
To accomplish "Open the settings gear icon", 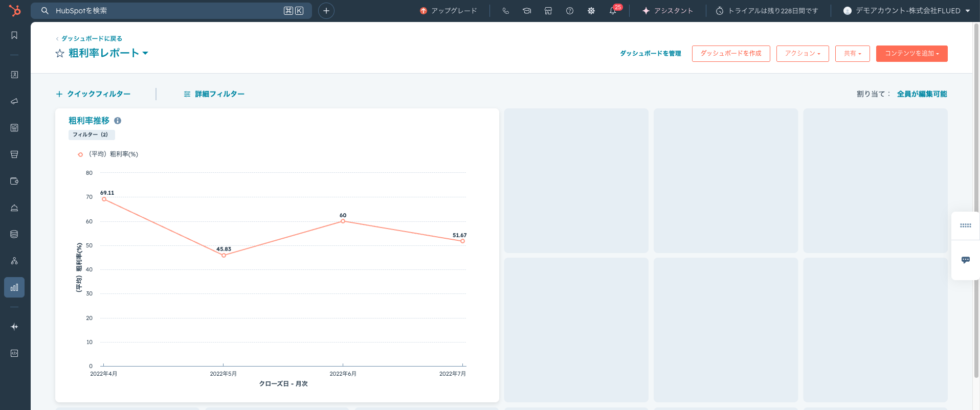I will pos(591,11).
